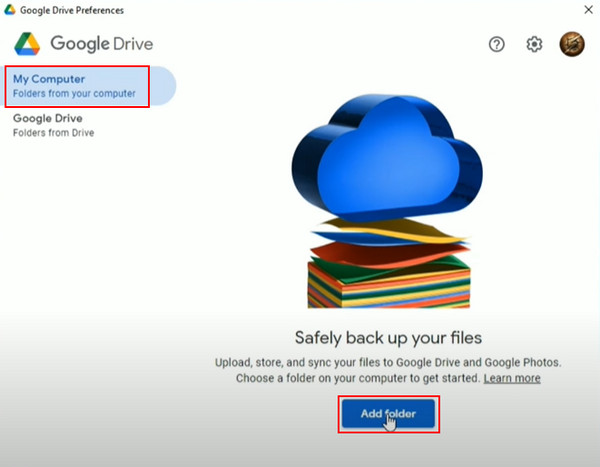Click the 'Safely back up your files' heading

pos(388,338)
